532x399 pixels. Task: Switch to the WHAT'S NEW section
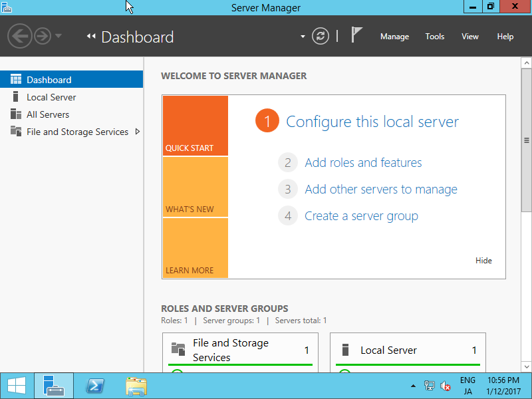coord(195,187)
